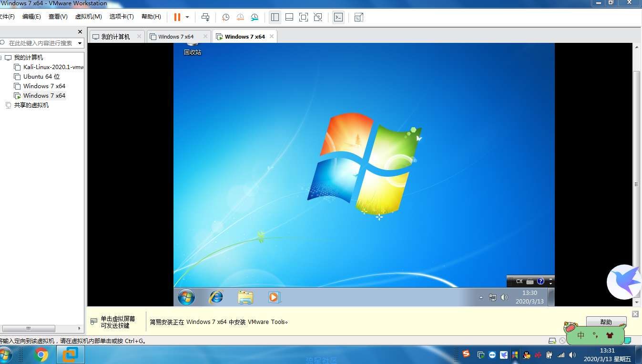Toggle the console view button
This screenshot has height=364, width=642.
point(338,17)
